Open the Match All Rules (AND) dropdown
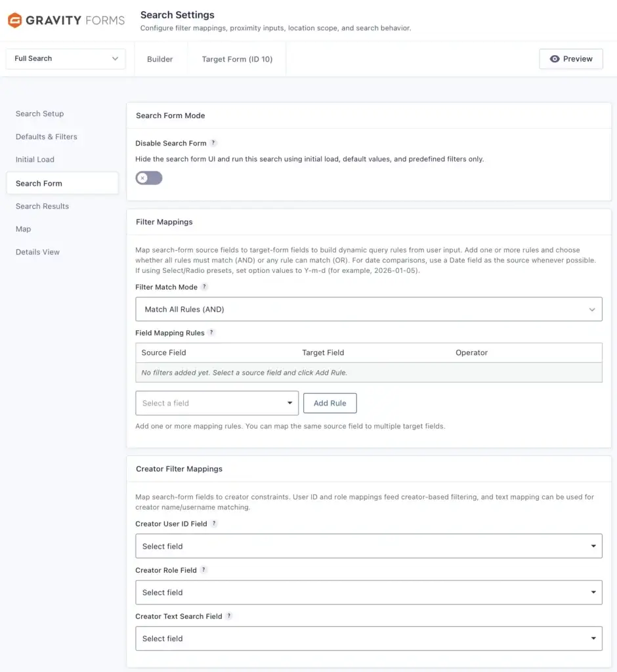The image size is (617, 672). pos(369,309)
